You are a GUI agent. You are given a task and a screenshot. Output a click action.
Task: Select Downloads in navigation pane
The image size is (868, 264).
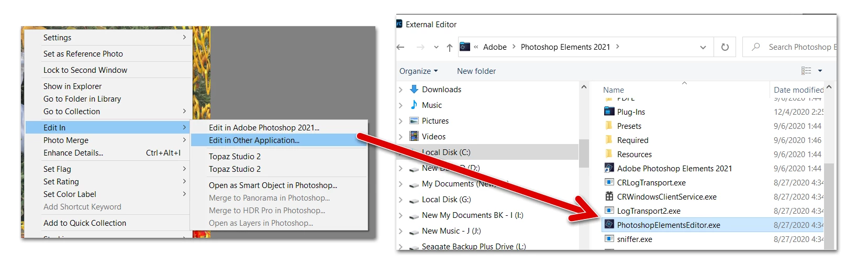click(x=441, y=90)
